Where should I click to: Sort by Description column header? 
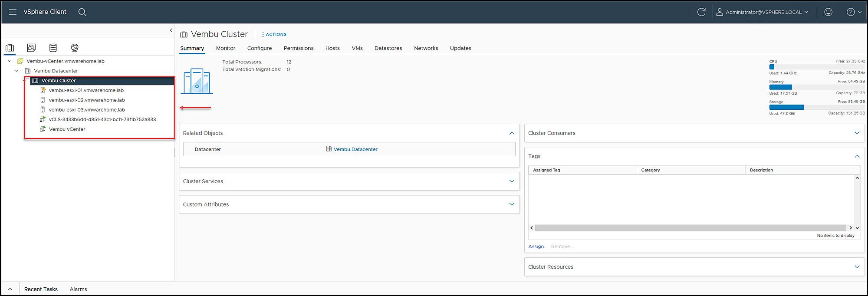803,170
